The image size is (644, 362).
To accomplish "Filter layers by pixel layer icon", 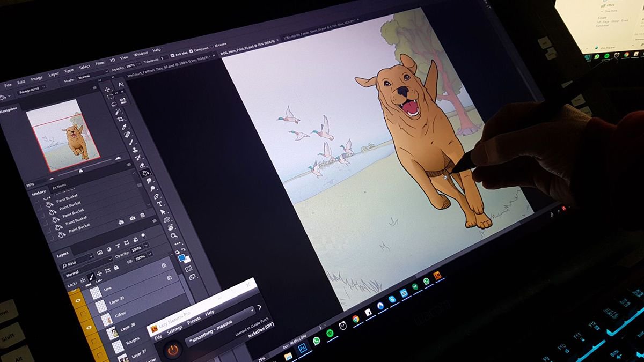I will 100,253.
